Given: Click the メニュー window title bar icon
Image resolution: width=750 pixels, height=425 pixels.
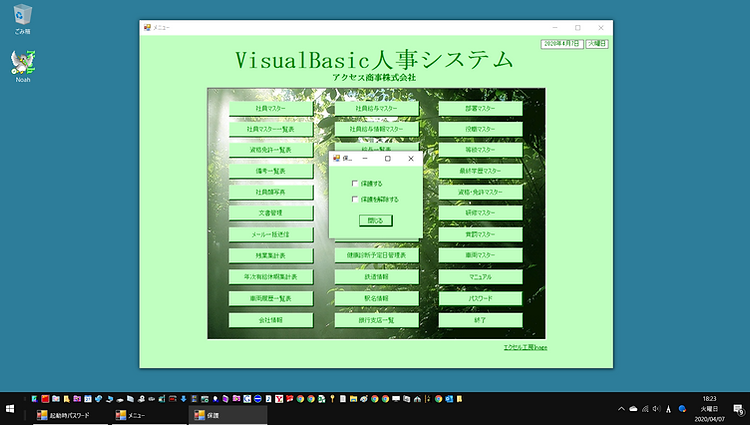Looking at the screenshot, I should [x=147, y=28].
